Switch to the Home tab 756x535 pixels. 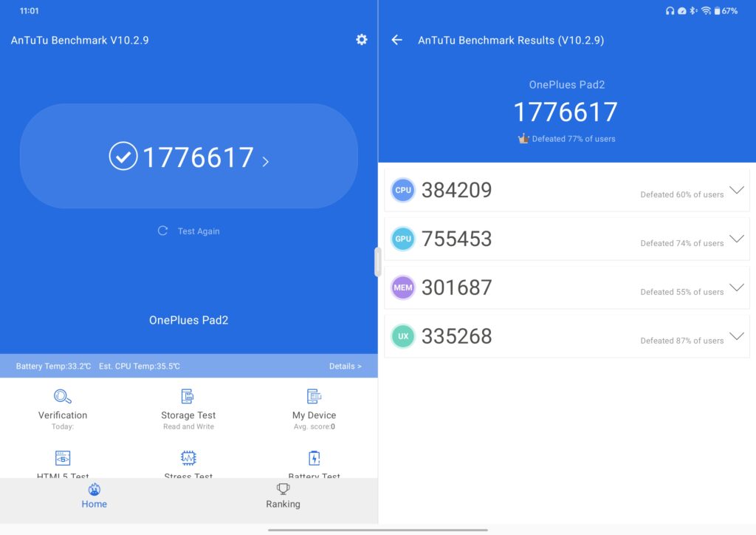(x=94, y=497)
